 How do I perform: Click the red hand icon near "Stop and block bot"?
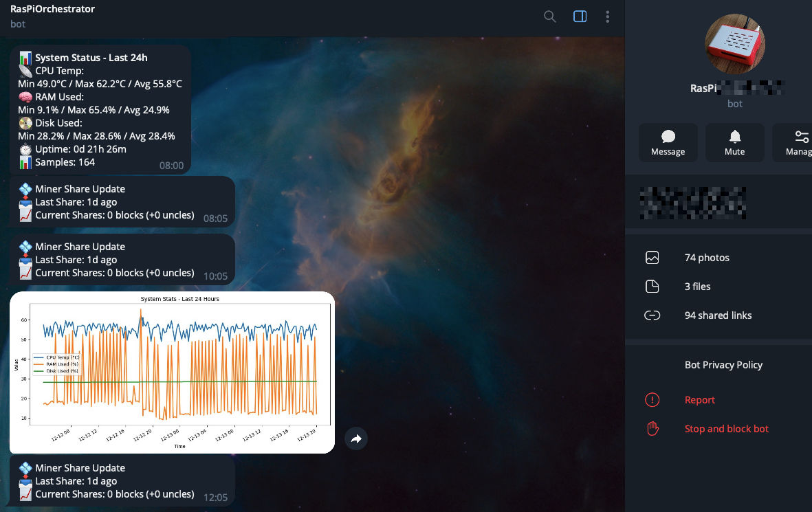pos(652,428)
